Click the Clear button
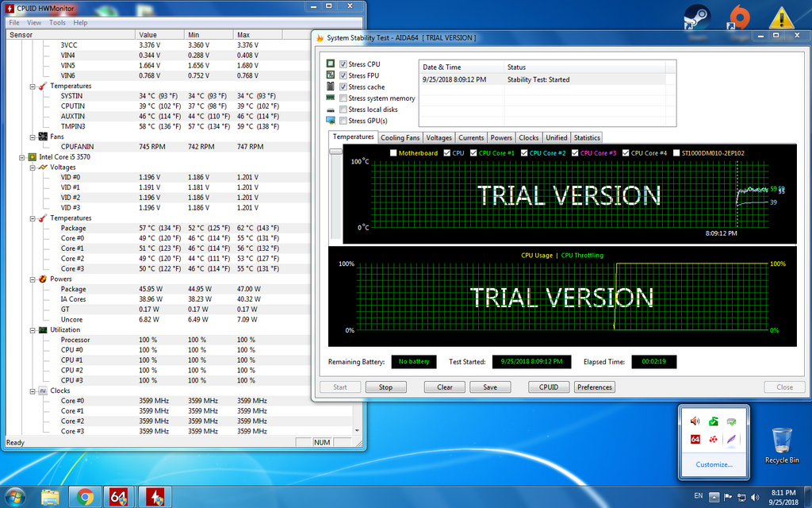Screen dimensions: 812x508 pyautogui.click(x=444, y=387)
